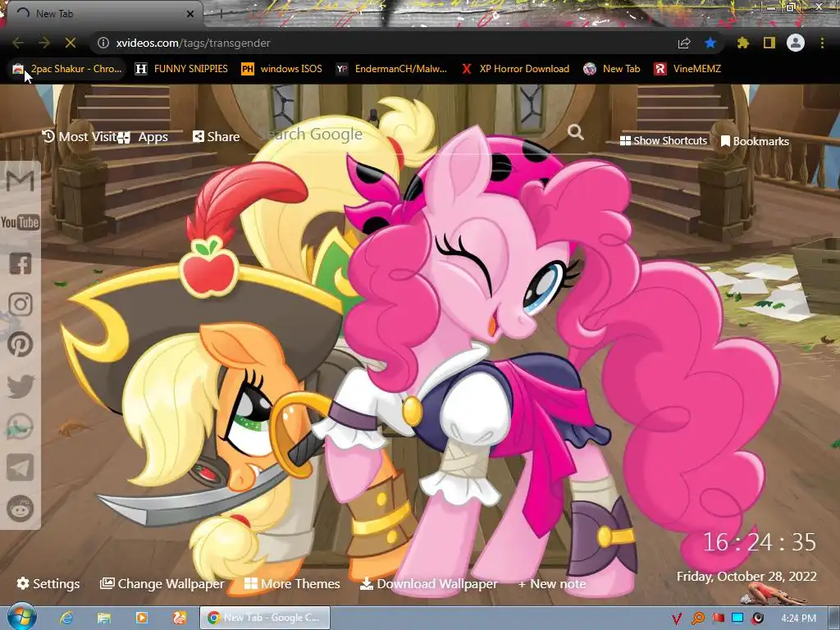Click More Themes

tap(292, 583)
